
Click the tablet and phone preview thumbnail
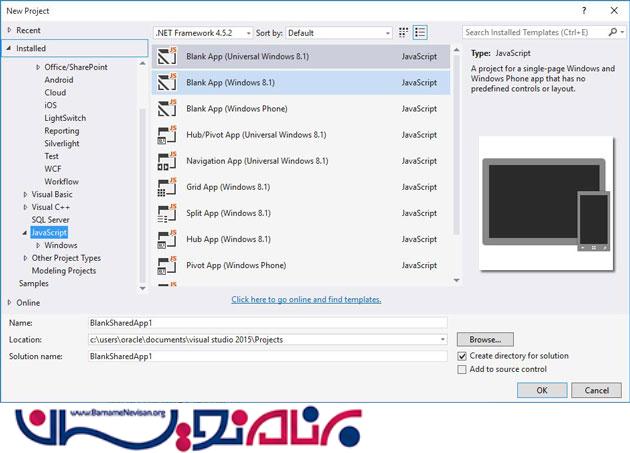[546, 204]
